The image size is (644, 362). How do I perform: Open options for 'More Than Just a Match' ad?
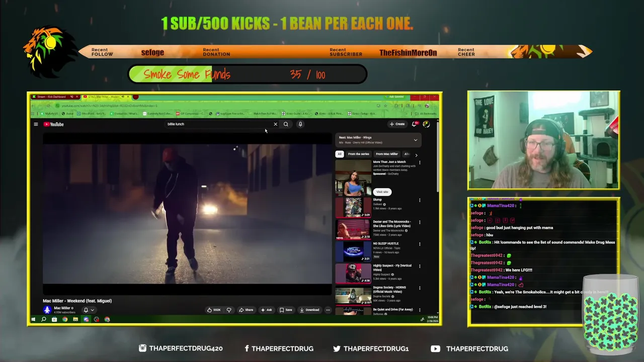pos(420,162)
